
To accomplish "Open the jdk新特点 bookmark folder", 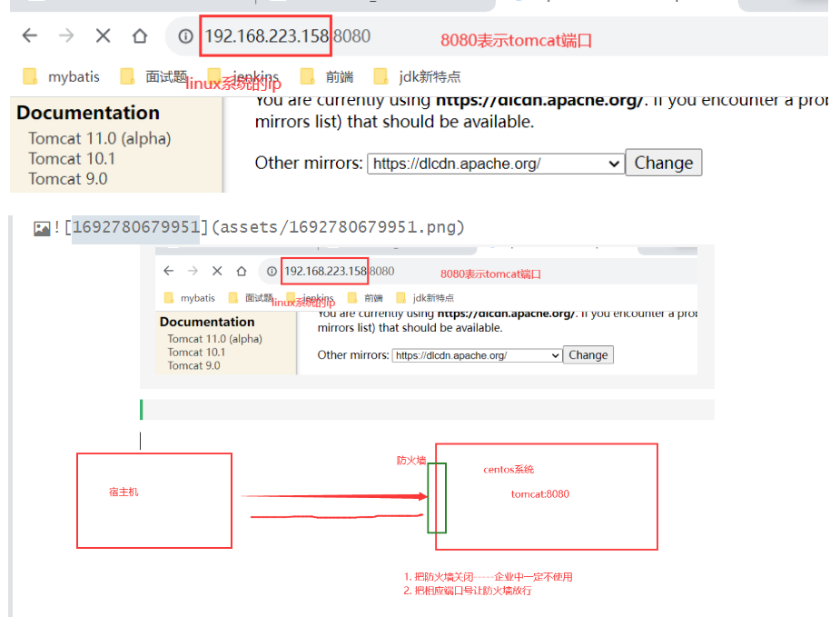I will (418, 76).
